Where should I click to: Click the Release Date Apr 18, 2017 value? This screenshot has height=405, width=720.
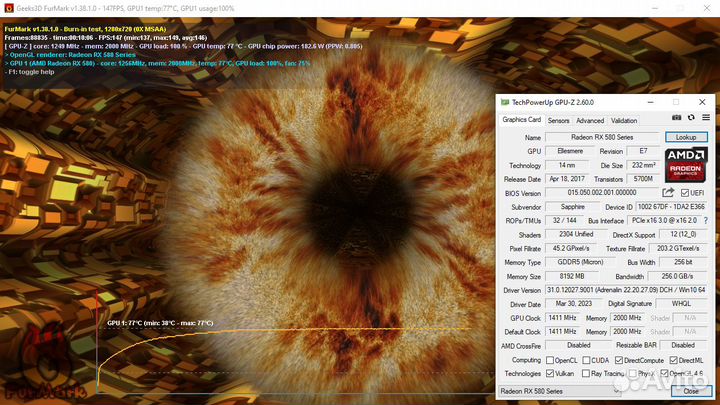567,179
